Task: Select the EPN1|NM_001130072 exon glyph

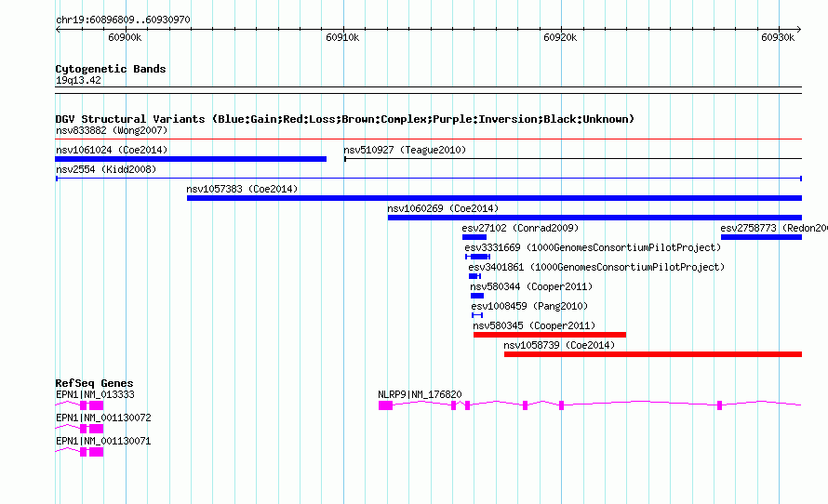Action: point(96,429)
